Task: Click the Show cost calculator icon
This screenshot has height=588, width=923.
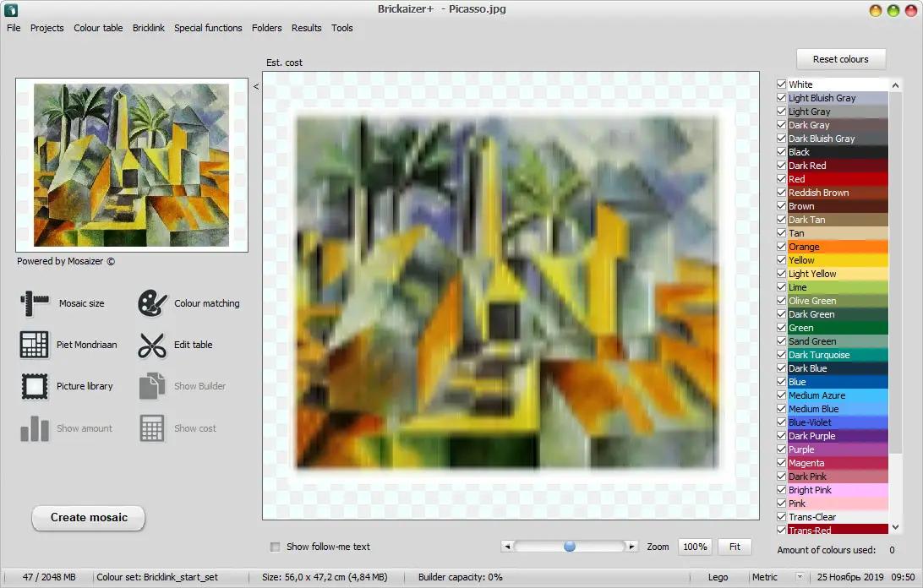Action: pos(153,428)
